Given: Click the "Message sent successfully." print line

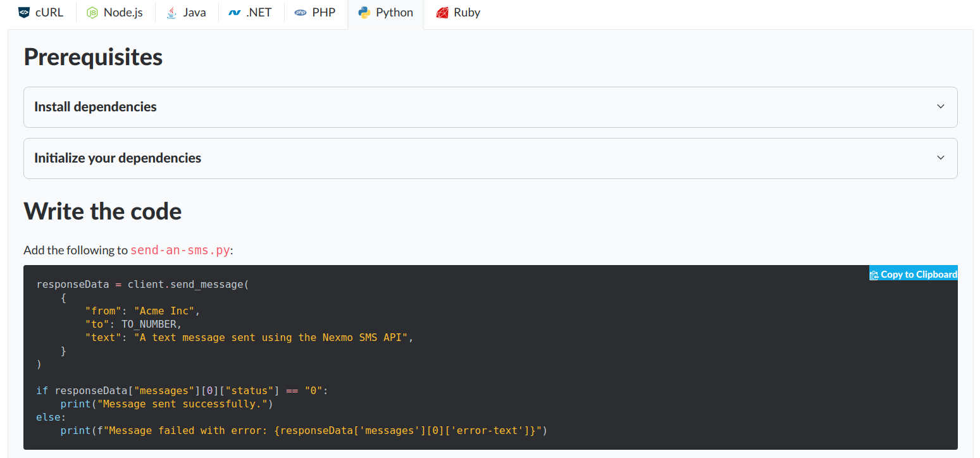Looking at the screenshot, I should pyautogui.click(x=167, y=404).
